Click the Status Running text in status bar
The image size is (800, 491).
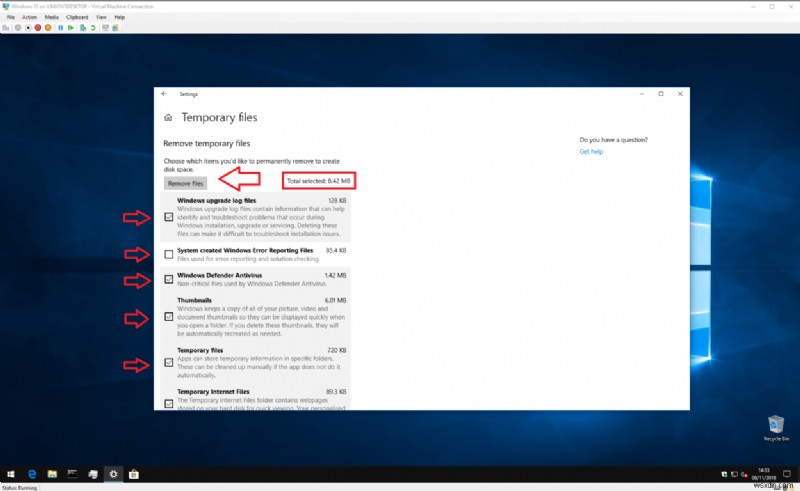tap(19, 488)
